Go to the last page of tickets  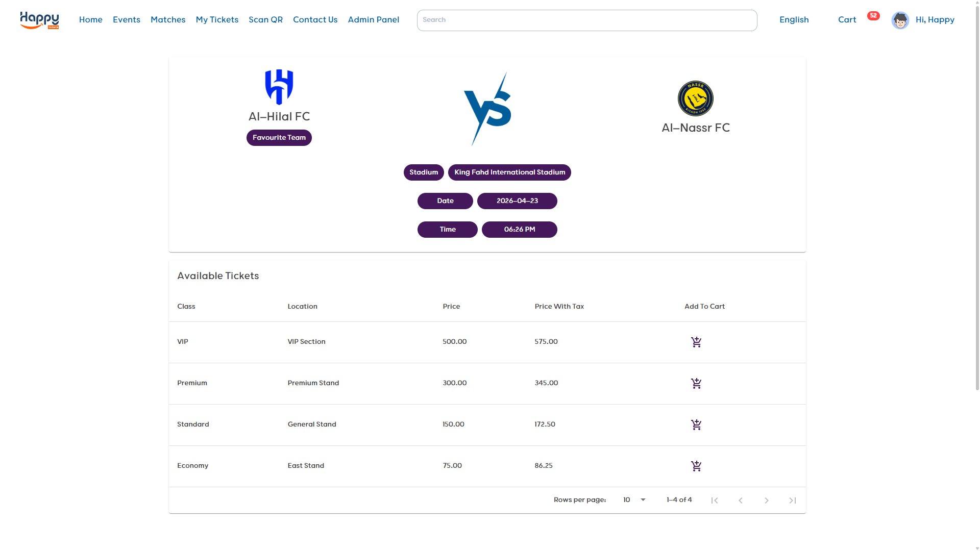(792, 500)
